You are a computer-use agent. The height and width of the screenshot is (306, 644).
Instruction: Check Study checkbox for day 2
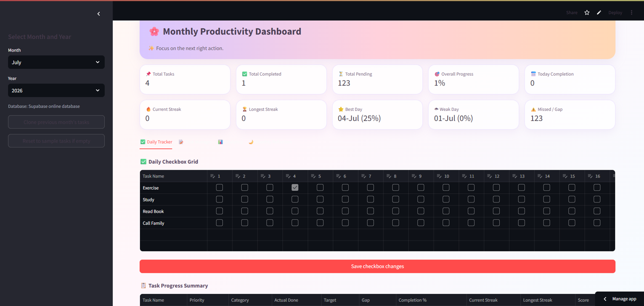(x=245, y=199)
